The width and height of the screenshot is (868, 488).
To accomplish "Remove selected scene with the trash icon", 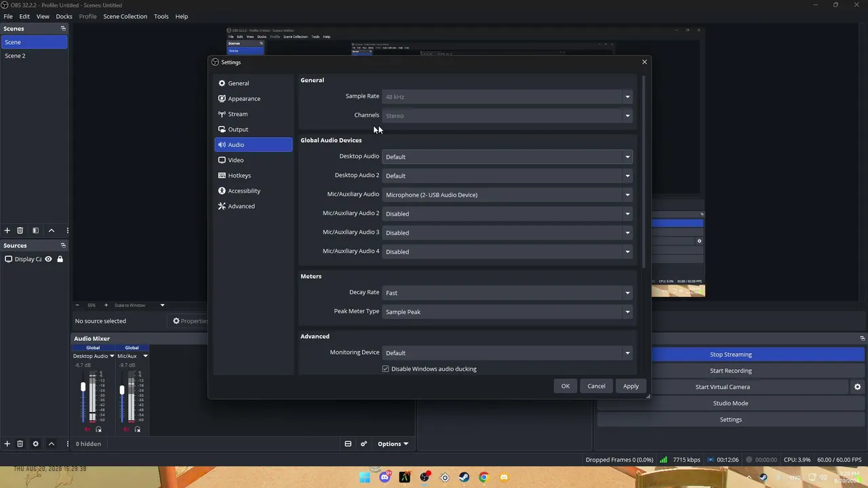I will click(20, 230).
